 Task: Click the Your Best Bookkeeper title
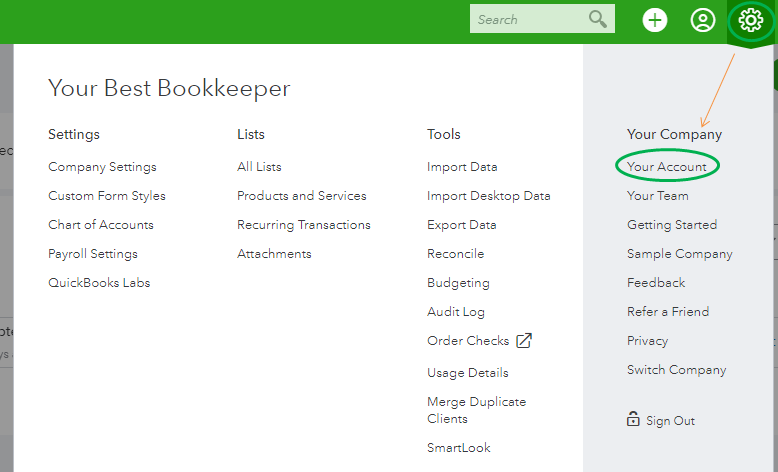(169, 88)
